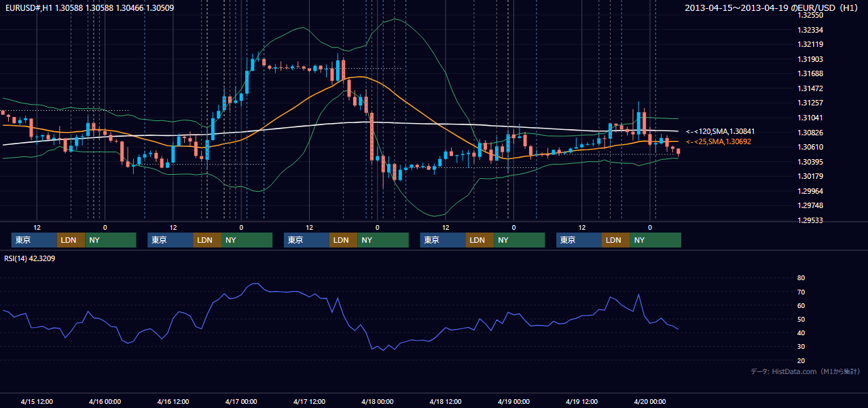Click the 4/18 12:00 time axis label
This screenshot has width=868, height=408.
pos(446,402)
